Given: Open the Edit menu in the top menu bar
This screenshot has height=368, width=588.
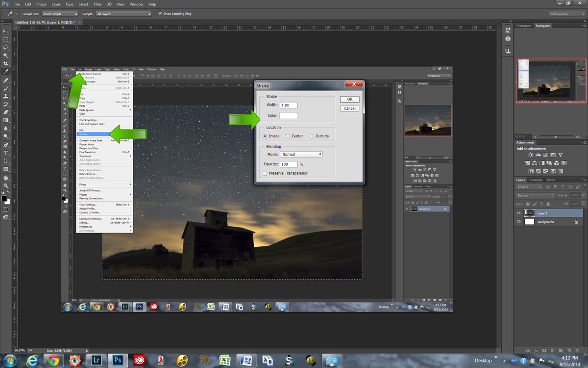Looking at the screenshot, I should [x=28, y=4].
